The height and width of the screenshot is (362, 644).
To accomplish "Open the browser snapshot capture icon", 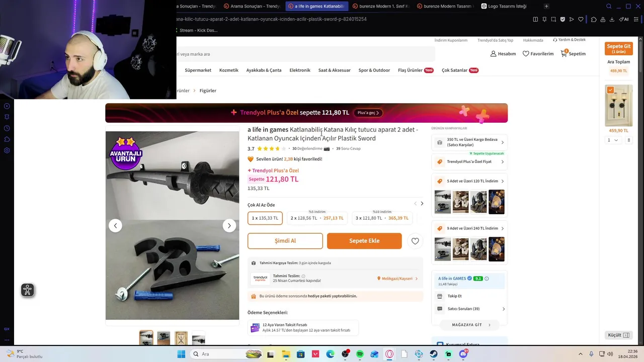I will tap(553, 19).
